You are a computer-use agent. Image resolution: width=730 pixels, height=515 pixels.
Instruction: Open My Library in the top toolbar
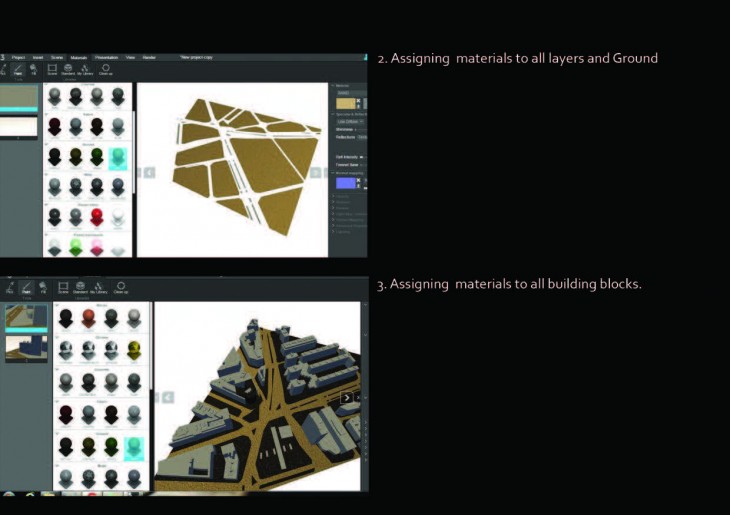click(x=86, y=70)
